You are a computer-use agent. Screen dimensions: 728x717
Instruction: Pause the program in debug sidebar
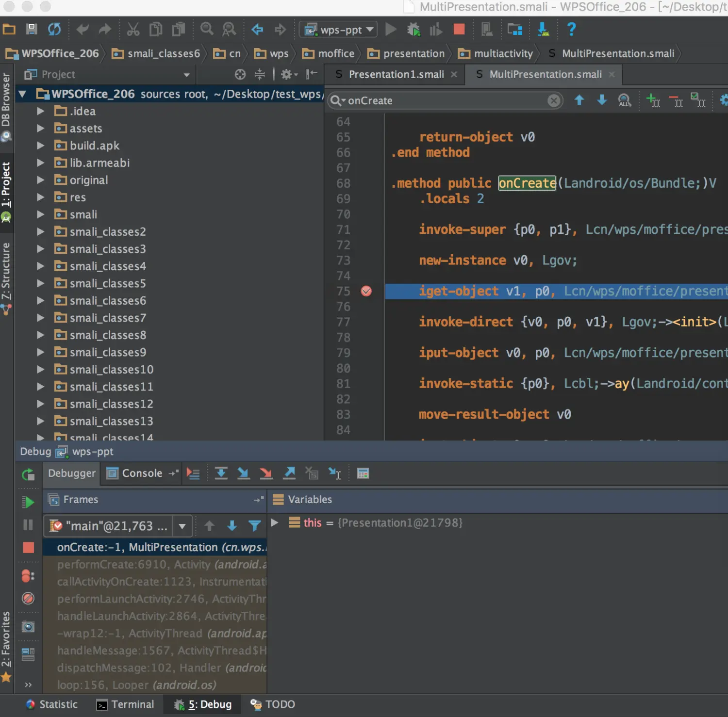(28, 525)
